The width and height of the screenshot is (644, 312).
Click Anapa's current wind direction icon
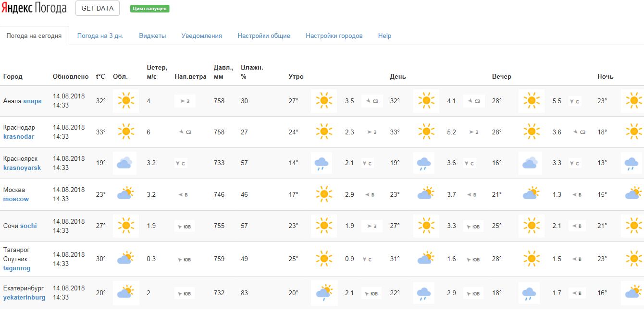(x=185, y=101)
